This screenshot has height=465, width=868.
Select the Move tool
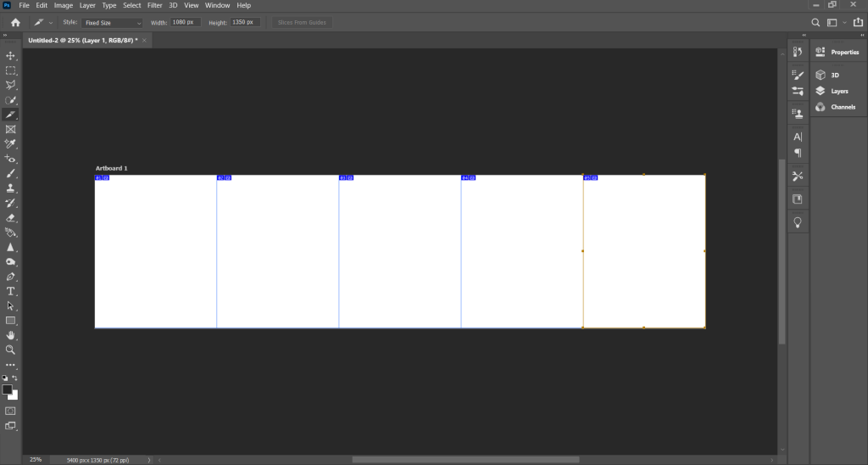tap(11, 55)
